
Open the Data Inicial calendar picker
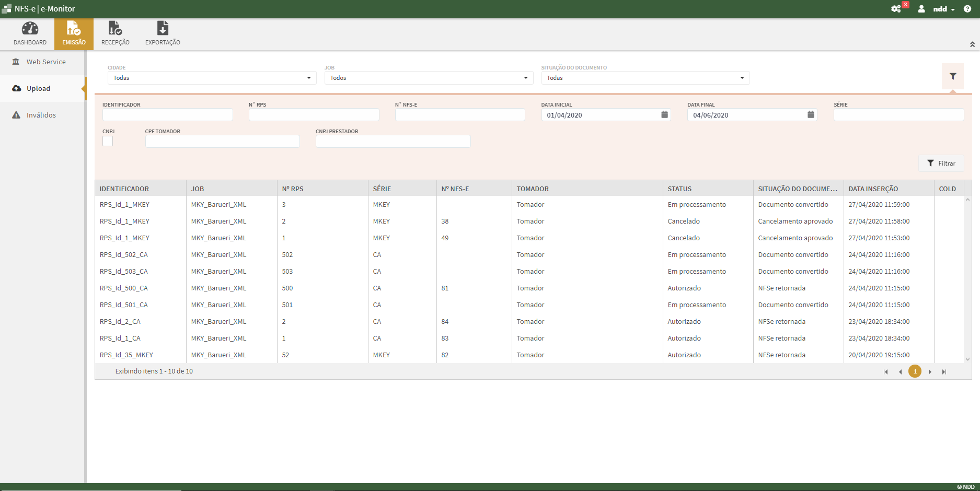(664, 115)
